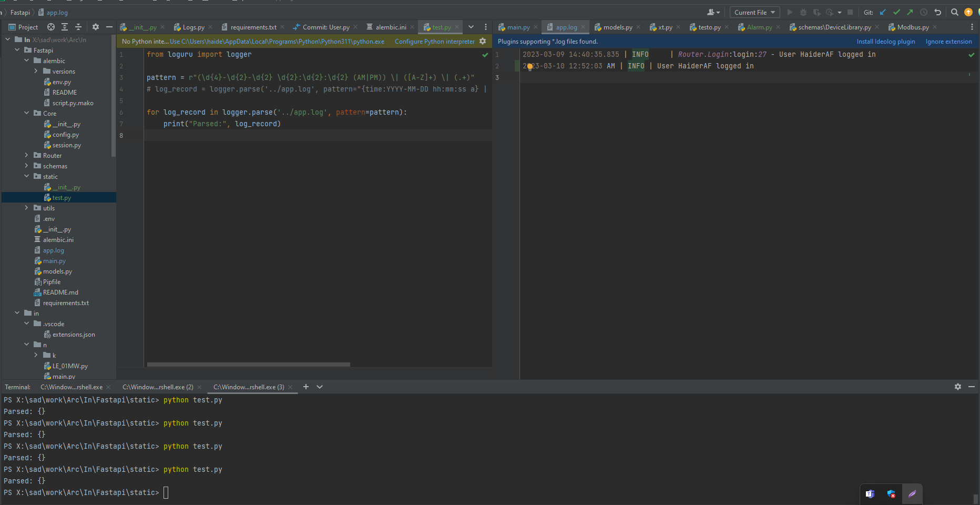Click Git Push green arrow
The width and height of the screenshot is (980, 505).
tap(910, 12)
